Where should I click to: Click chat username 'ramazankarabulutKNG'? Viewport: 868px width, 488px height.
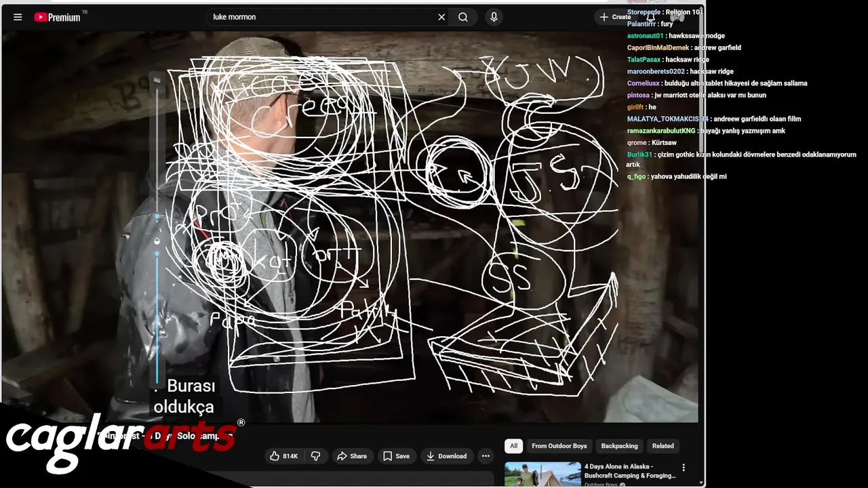[661, 131]
